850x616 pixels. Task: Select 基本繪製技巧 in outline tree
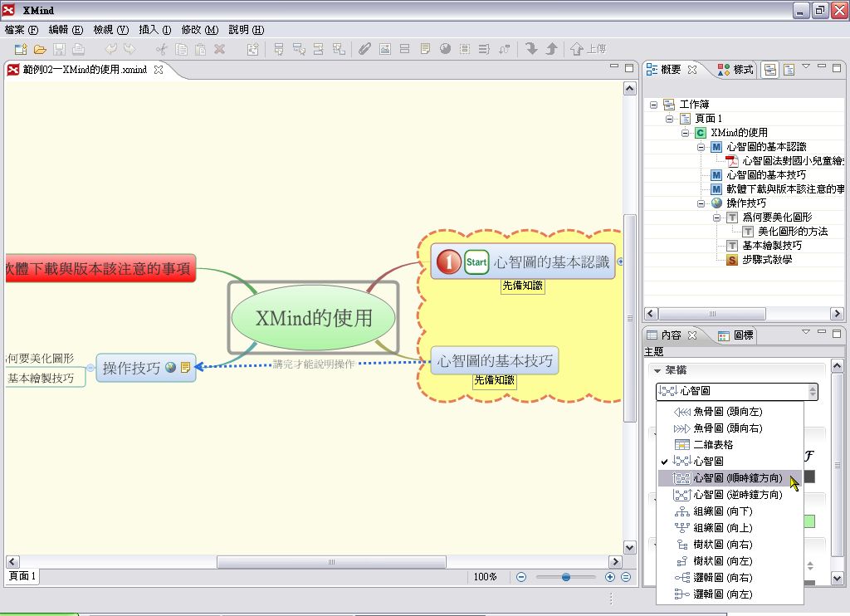point(772,246)
